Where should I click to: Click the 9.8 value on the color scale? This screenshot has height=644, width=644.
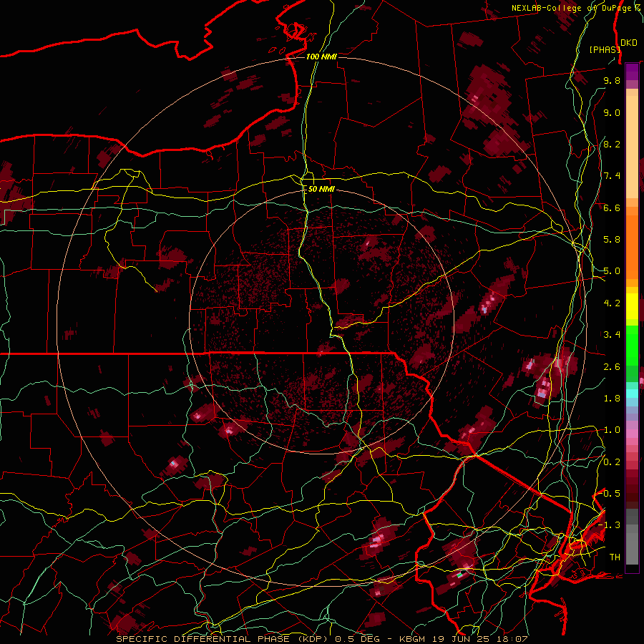(612, 80)
